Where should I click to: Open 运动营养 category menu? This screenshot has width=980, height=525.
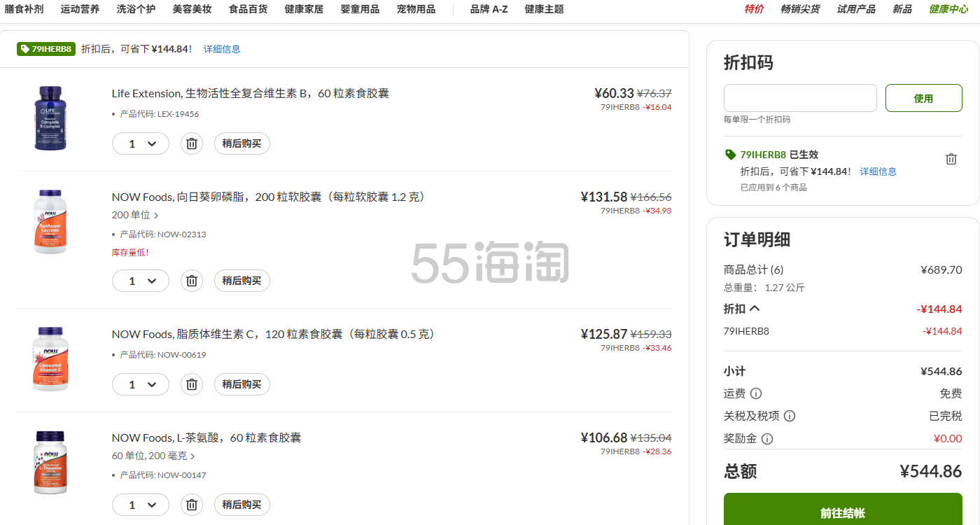pos(80,9)
